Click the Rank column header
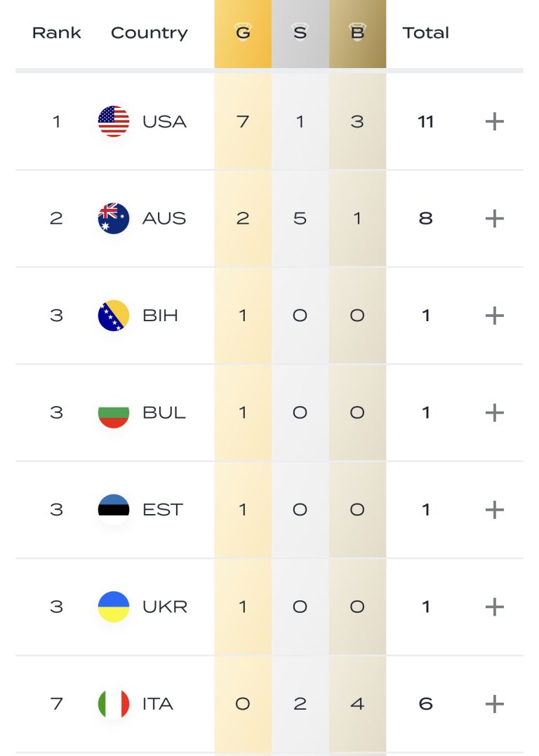Screen dimensions: 539x756 [57, 33]
